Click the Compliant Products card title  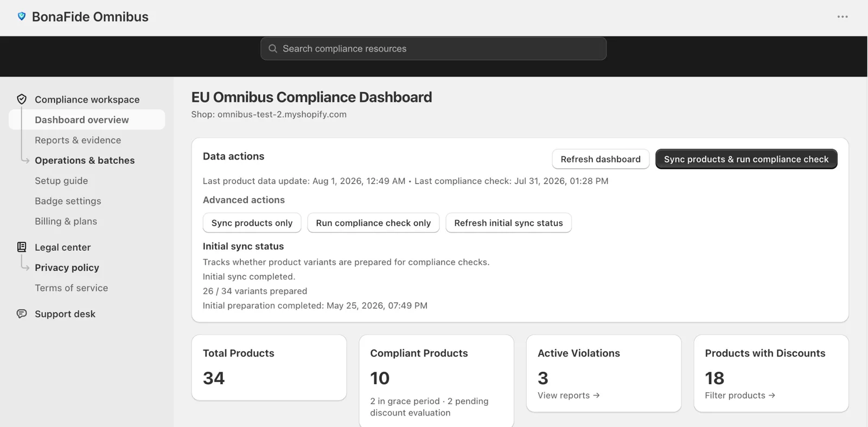419,353
